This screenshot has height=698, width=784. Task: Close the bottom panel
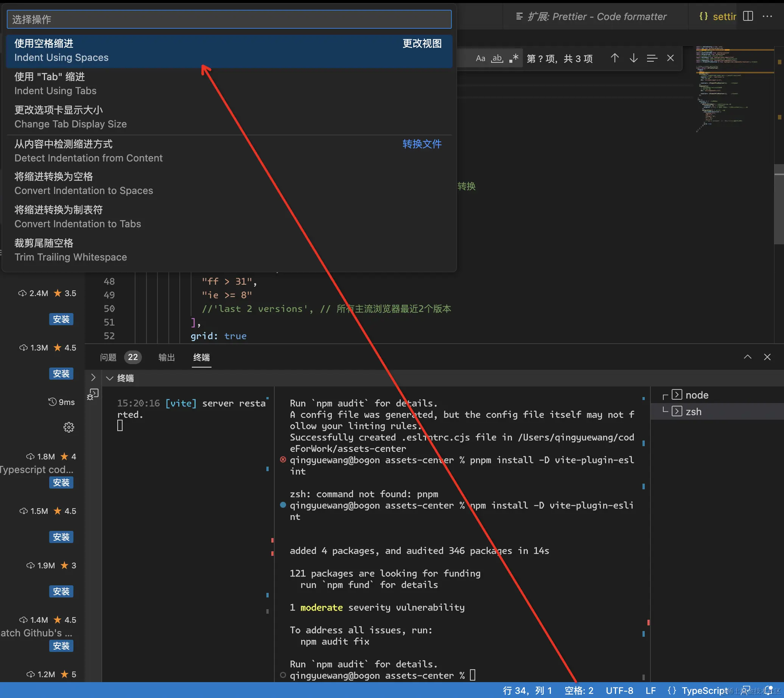[767, 357]
